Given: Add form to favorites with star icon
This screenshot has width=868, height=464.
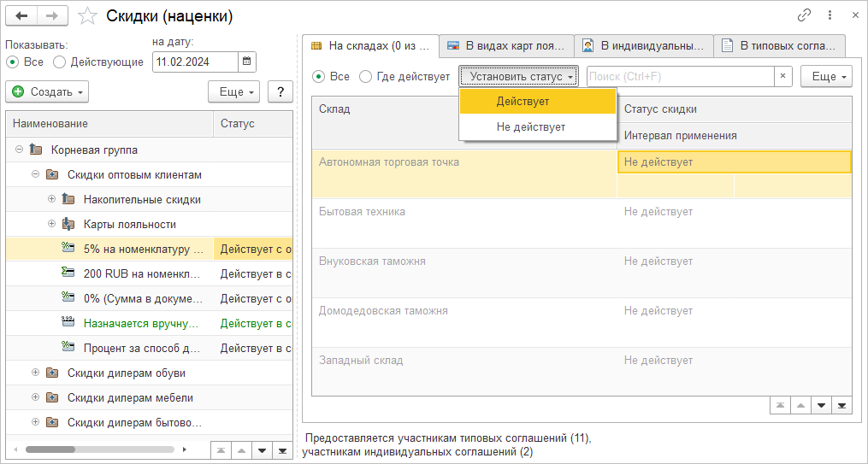Looking at the screenshot, I should [x=87, y=16].
